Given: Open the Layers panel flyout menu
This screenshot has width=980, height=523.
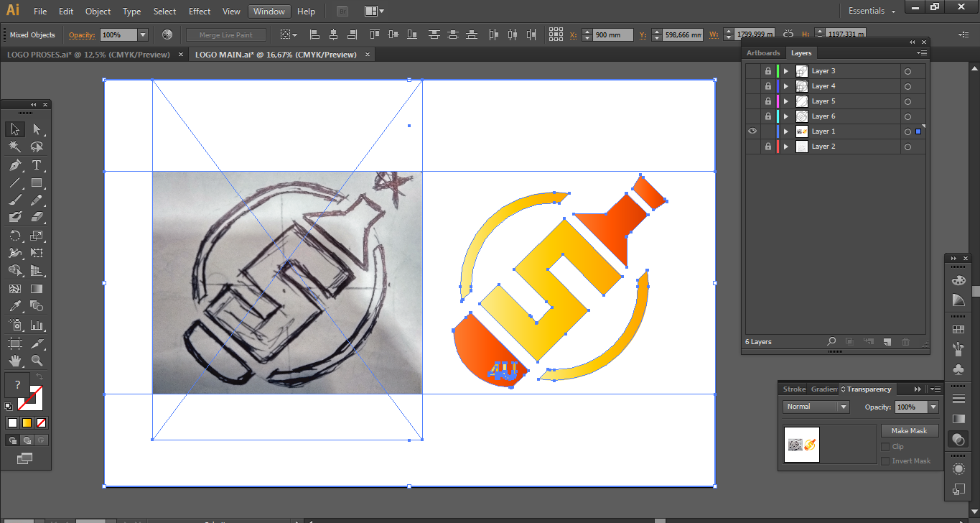Looking at the screenshot, I should 923,53.
